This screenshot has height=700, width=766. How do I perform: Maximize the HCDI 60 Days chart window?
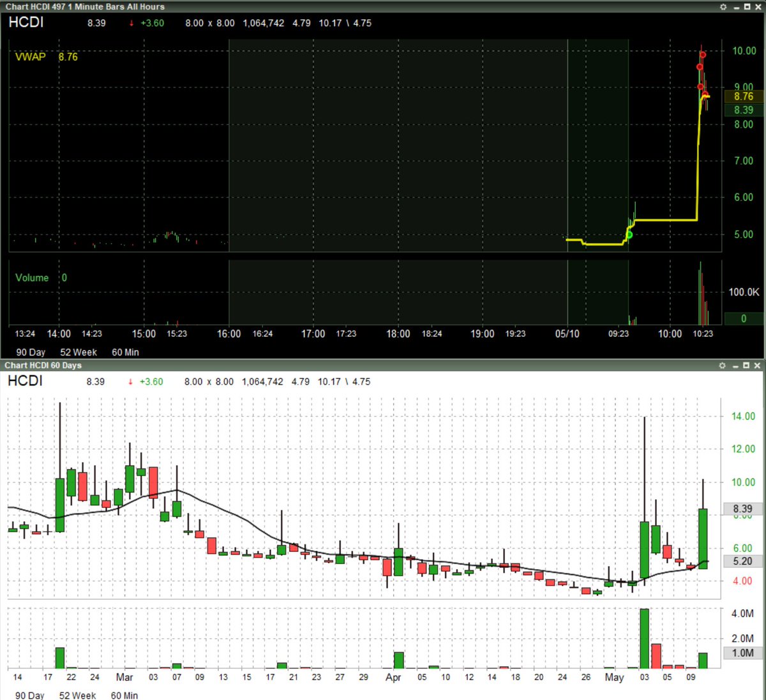click(x=746, y=366)
